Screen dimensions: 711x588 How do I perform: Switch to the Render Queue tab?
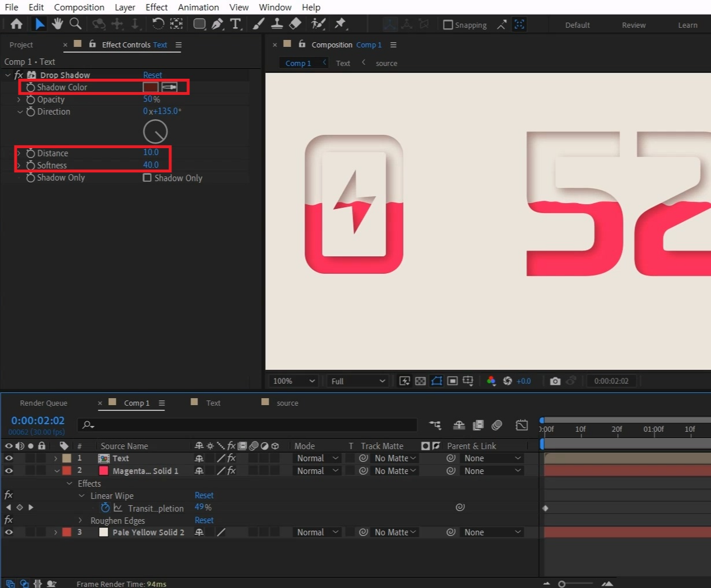(x=43, y=403)
